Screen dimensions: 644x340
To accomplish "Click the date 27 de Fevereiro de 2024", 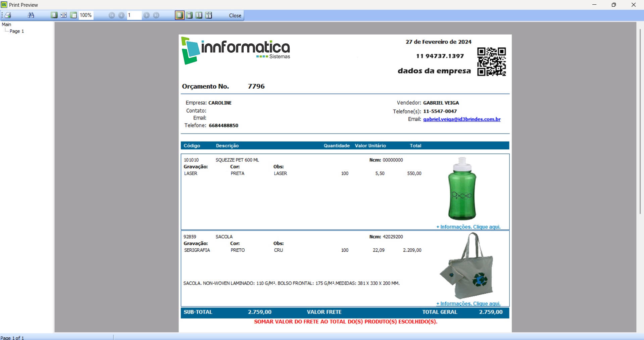I will pos(438,42).
